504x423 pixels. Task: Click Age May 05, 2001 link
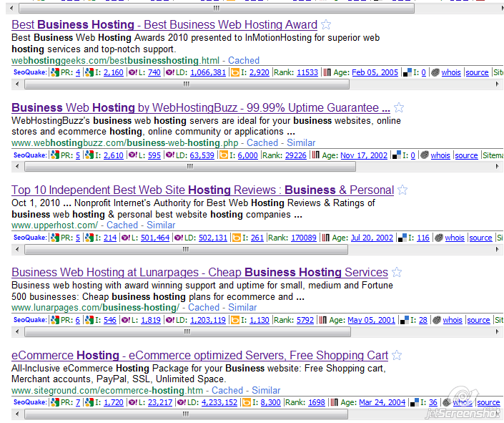click(x=371, y=321)
